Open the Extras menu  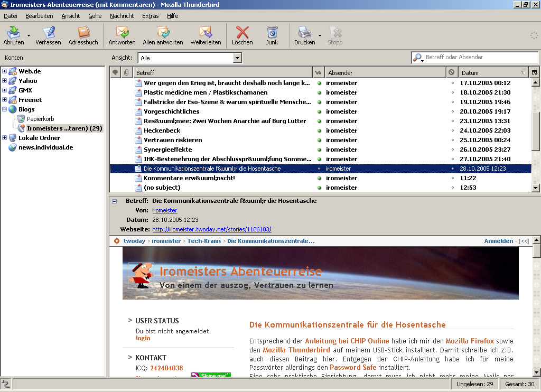coord(151,16)
